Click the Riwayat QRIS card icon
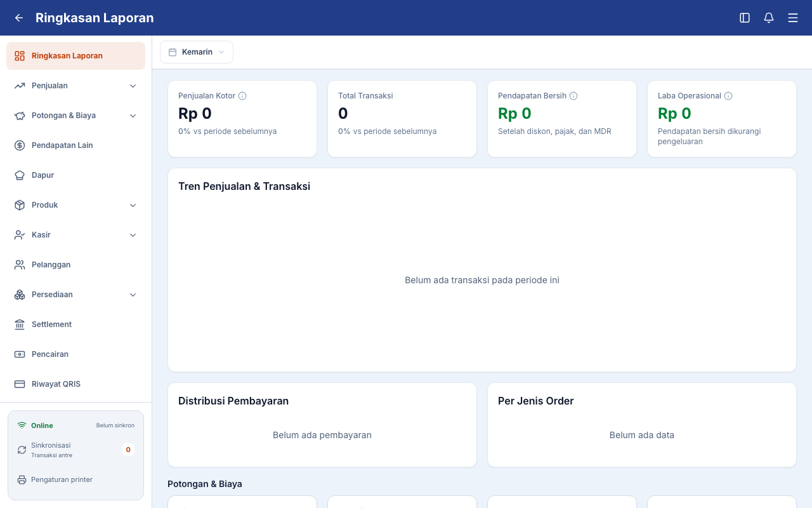This screenshot has width=812, height=508. point(20,384)
